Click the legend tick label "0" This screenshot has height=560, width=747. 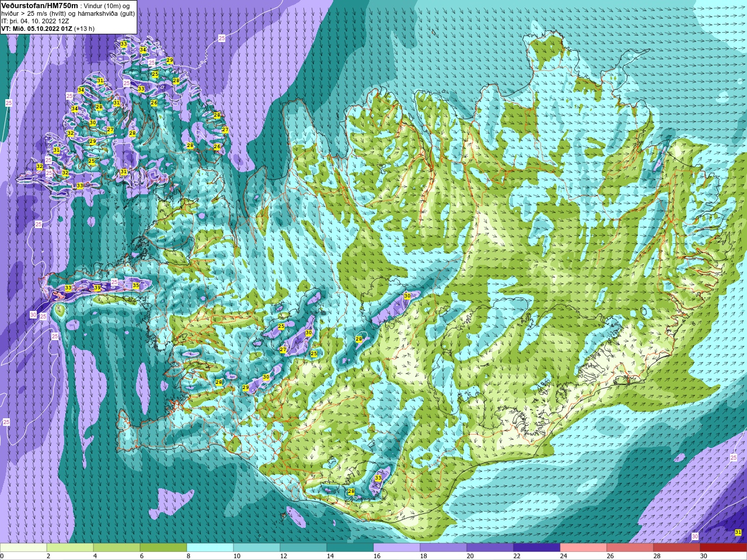click(2, 556)
